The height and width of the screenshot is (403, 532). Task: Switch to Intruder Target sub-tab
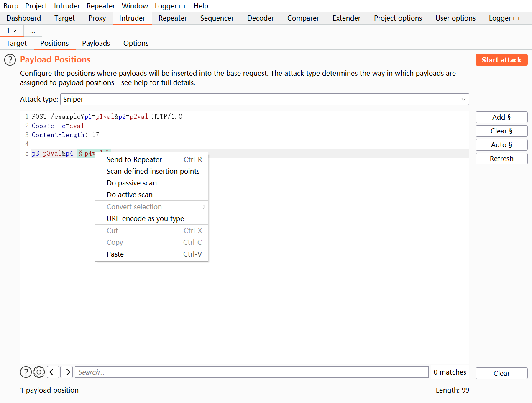16,43
